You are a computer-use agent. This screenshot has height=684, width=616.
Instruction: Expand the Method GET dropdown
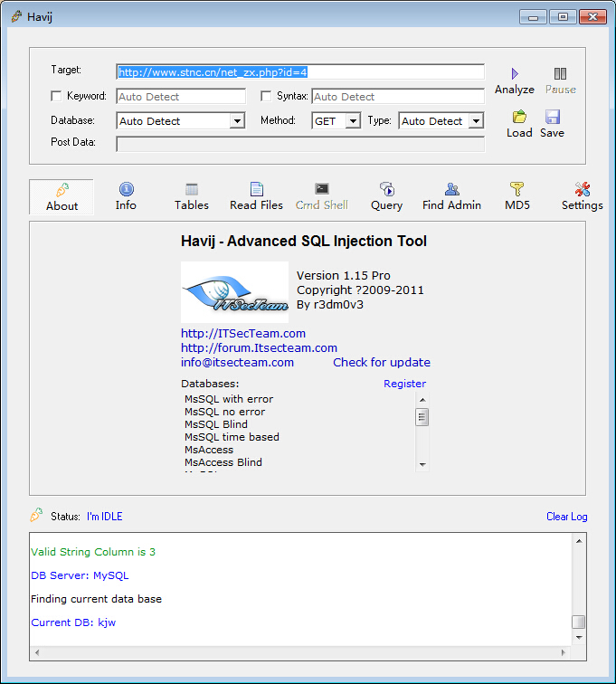pyautogui.click(x=353, y=121)
